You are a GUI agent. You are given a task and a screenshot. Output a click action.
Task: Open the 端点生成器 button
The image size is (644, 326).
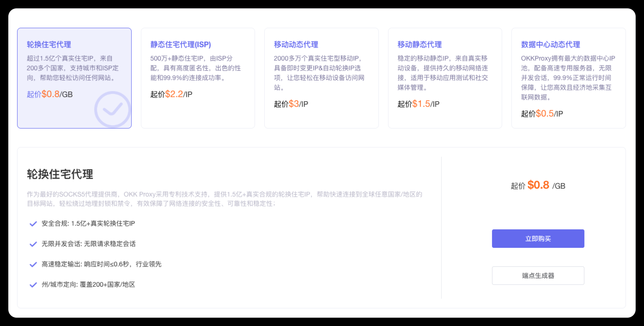tap(538, 276)
